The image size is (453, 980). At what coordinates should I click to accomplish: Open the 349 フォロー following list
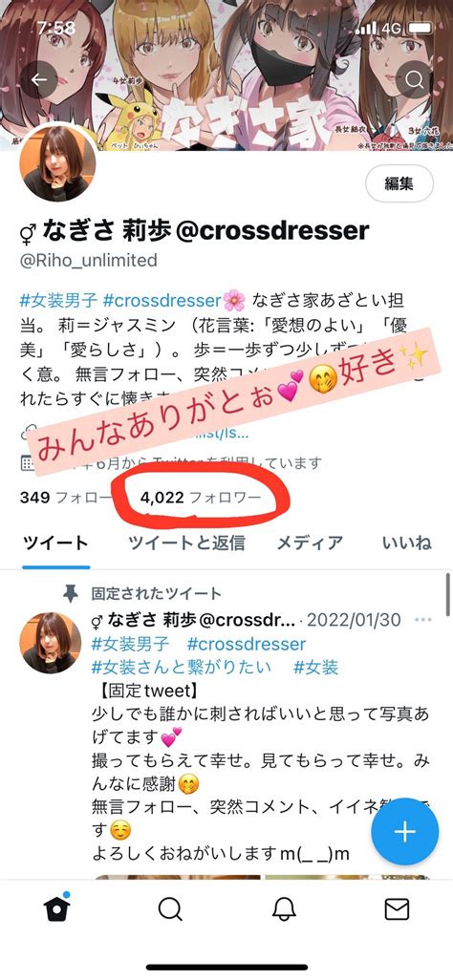pos(65,498)
